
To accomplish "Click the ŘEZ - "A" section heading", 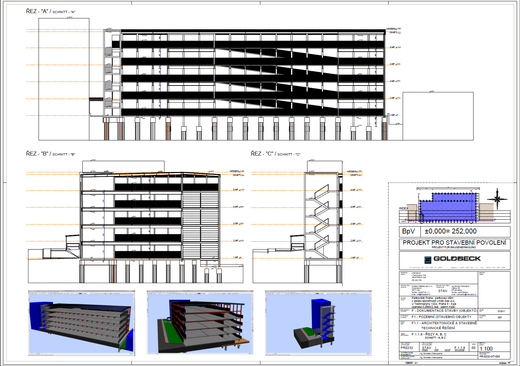I will click(51, 11).
